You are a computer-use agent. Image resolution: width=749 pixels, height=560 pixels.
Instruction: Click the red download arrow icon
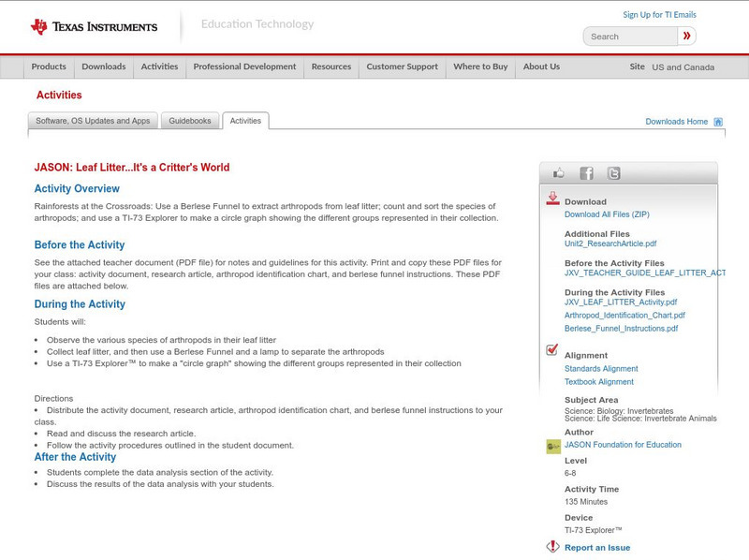coord(552,199)
